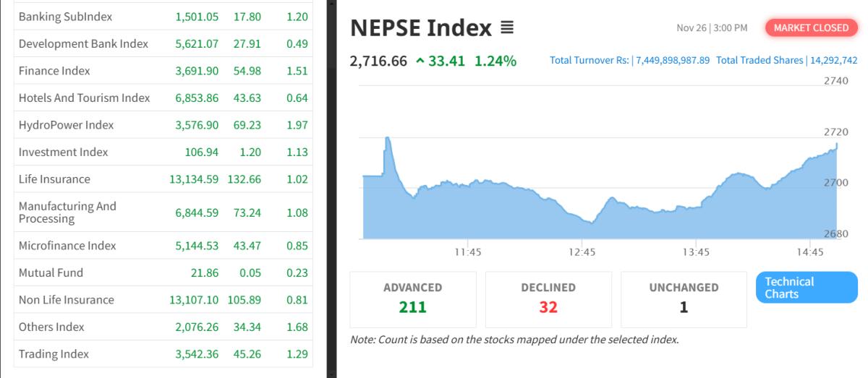The height and width of the screenshot is (378, 868).
Task: Select Banking SubIndex row
Action: click(x=65, y=17)
